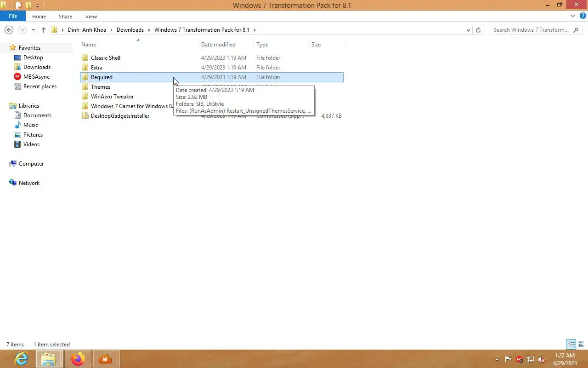Image resolution: width=588 pixels, height=368 pixels.
Task: Select the Classic Shell folder icon
Action: click(x=85, y=58)
